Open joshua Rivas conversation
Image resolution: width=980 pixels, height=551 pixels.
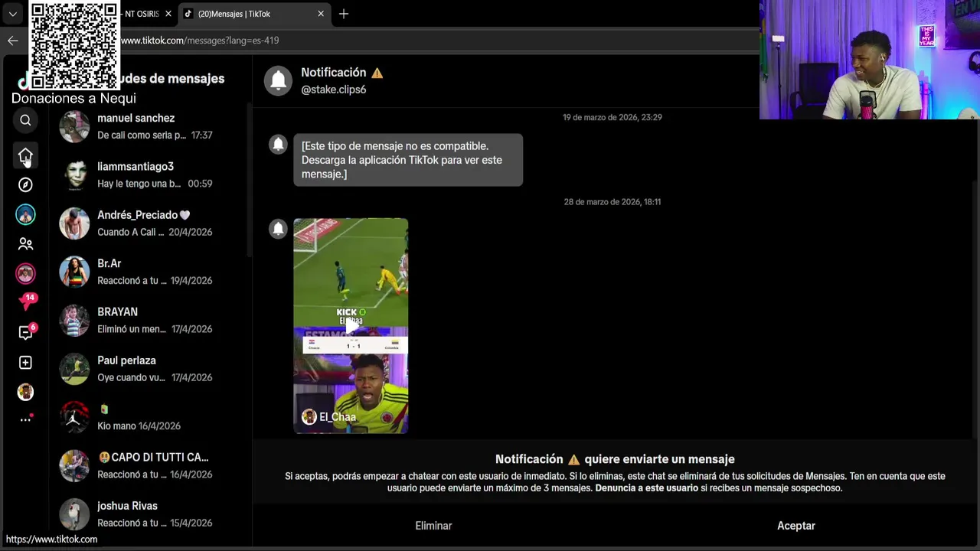coord(150,514)
